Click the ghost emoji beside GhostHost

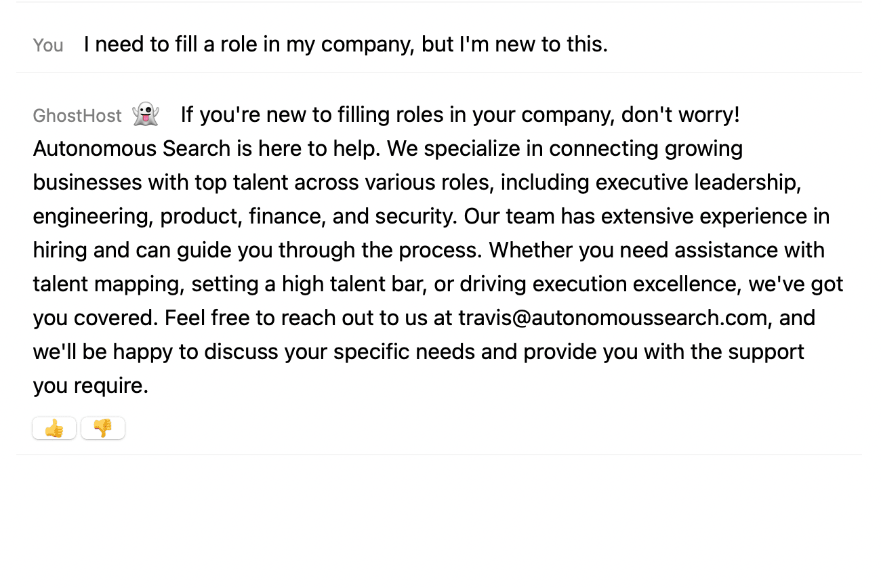point(146,114)
